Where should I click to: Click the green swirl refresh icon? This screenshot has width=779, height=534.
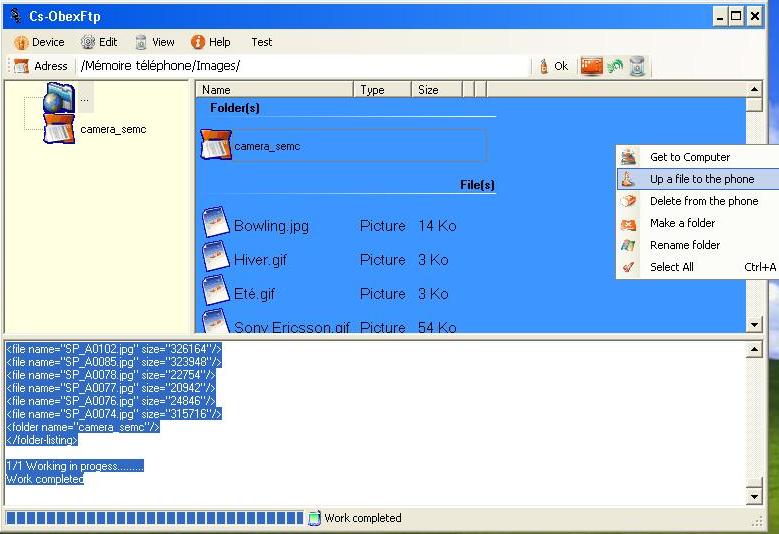tap(615, 66)
